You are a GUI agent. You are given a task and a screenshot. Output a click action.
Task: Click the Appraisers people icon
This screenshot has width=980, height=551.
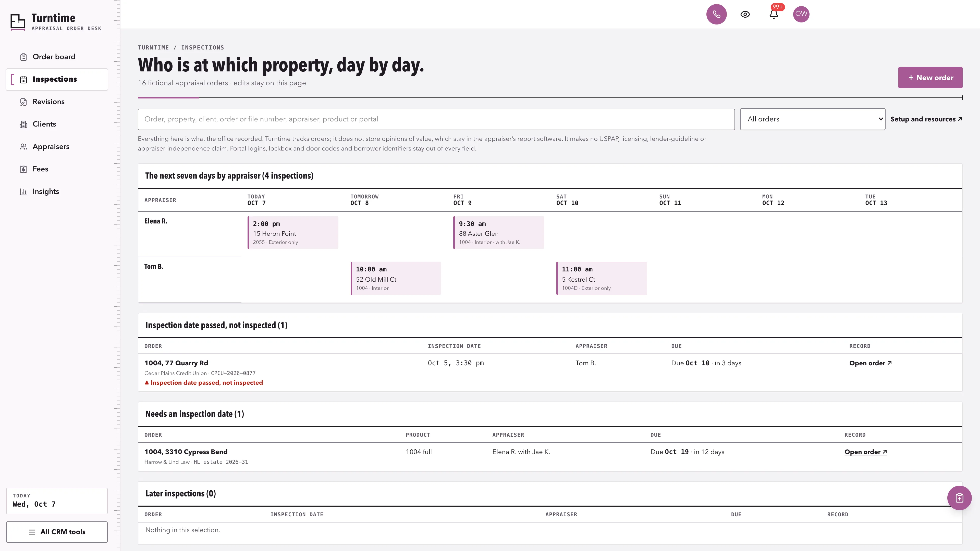pyautogui.click(x=23, y=147)
